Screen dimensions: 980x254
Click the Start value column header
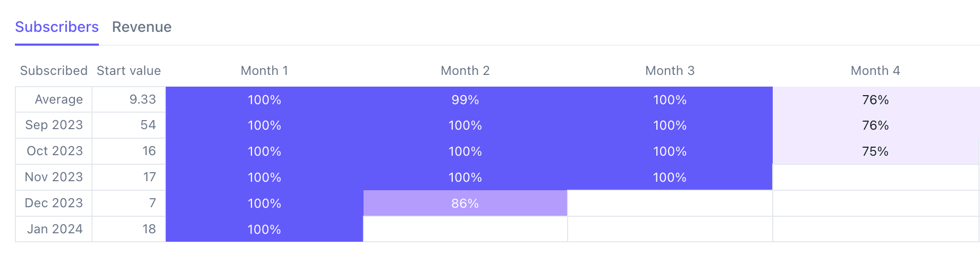(129, 71)
